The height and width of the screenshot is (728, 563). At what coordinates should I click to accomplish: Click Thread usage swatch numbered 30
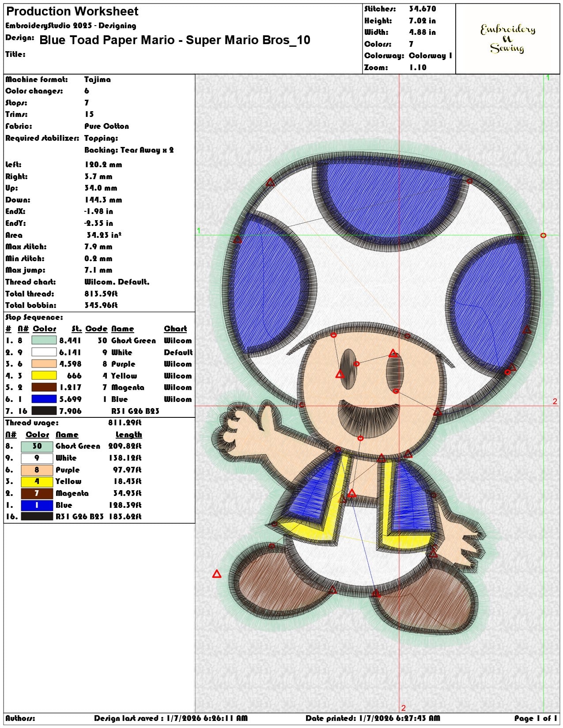click(37, 446)
